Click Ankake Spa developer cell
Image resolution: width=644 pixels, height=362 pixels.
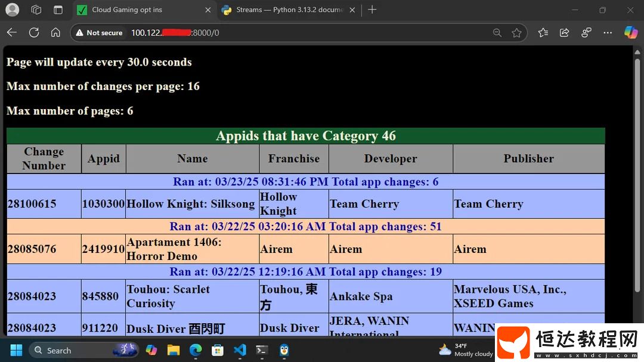(x=391, y=296)
